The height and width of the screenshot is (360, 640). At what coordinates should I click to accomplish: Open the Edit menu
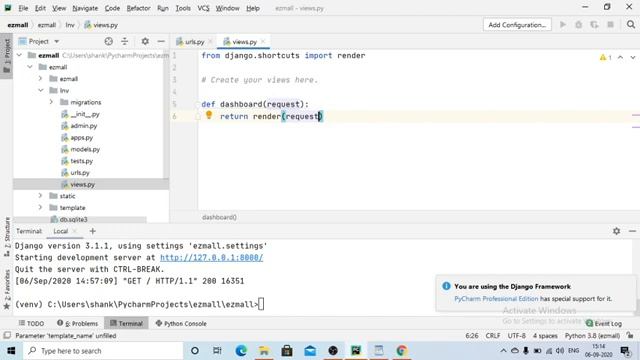tap(40, 8)
